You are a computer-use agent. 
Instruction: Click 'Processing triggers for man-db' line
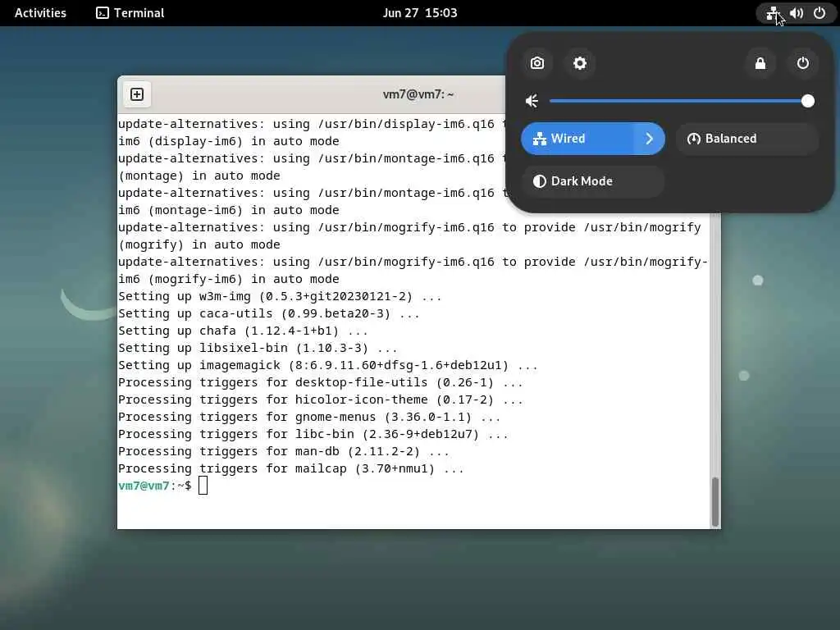click(x=283, y=451)
